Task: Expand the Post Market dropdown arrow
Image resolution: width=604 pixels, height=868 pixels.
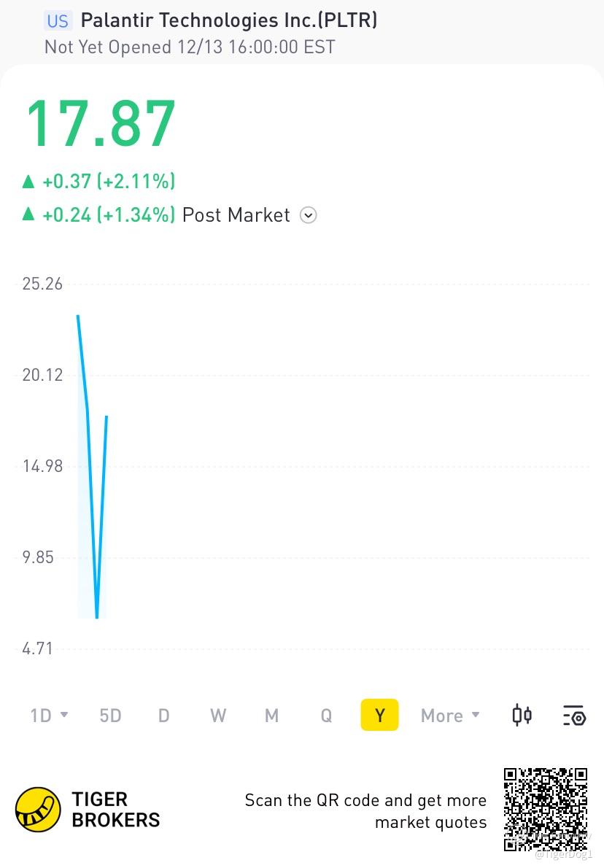Action: (309, 215)
